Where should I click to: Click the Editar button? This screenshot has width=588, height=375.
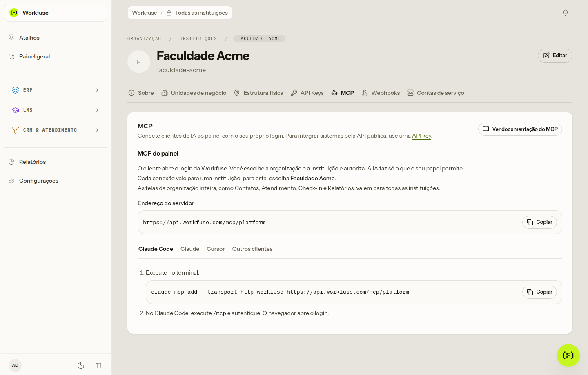pyautogui.click(x=555, y=56)
